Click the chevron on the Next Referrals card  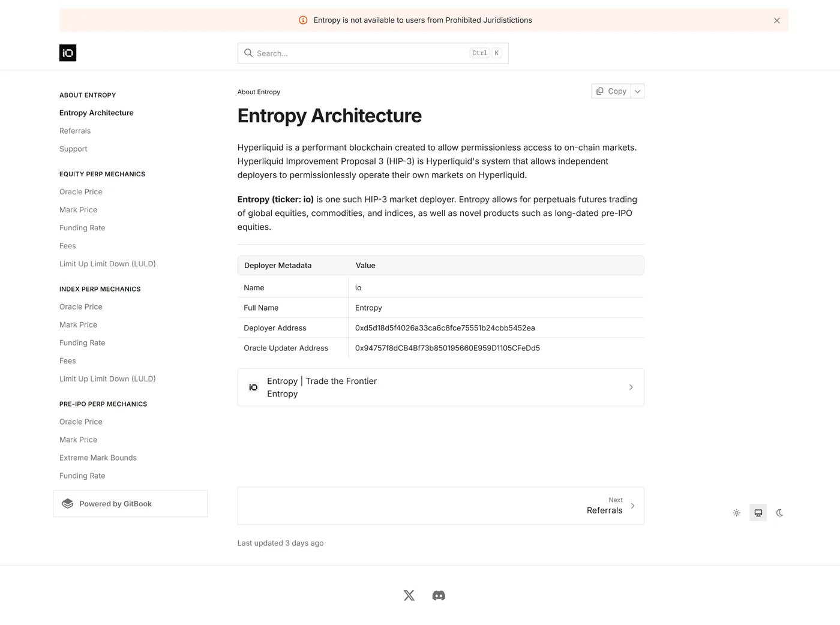[x=632, y=506]
